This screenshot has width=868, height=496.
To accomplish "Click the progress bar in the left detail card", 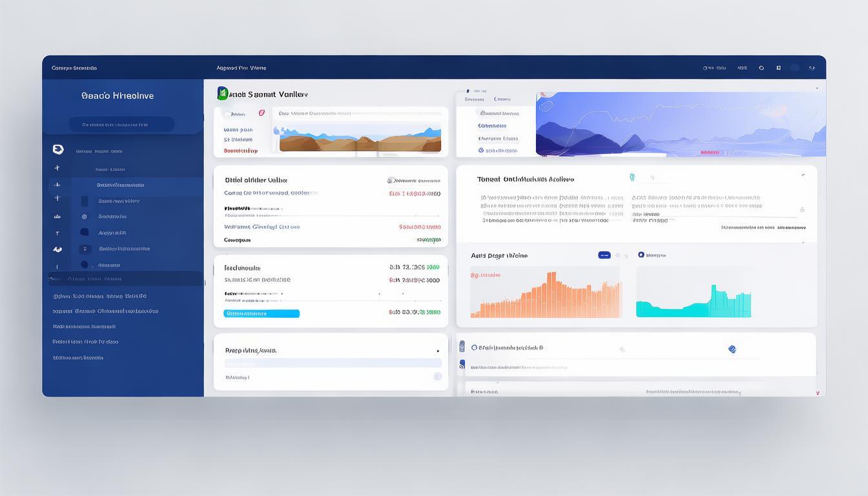I will pos(262,313).
